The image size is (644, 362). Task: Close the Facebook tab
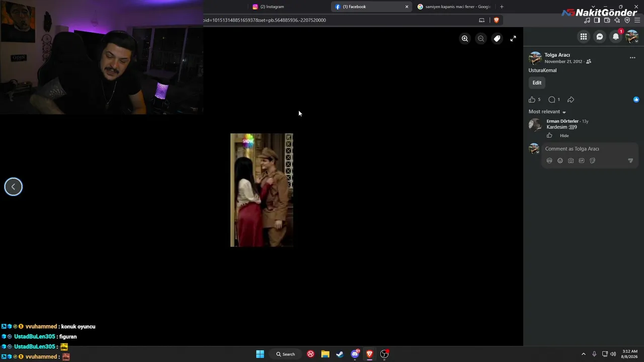tap(407, 7)
